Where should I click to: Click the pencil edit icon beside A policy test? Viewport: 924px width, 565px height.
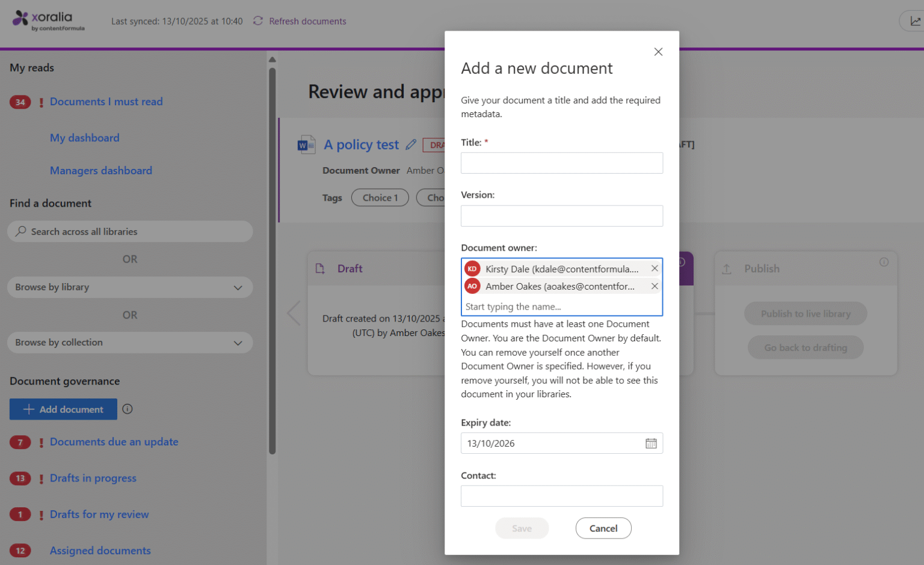(x=411, y=145)
